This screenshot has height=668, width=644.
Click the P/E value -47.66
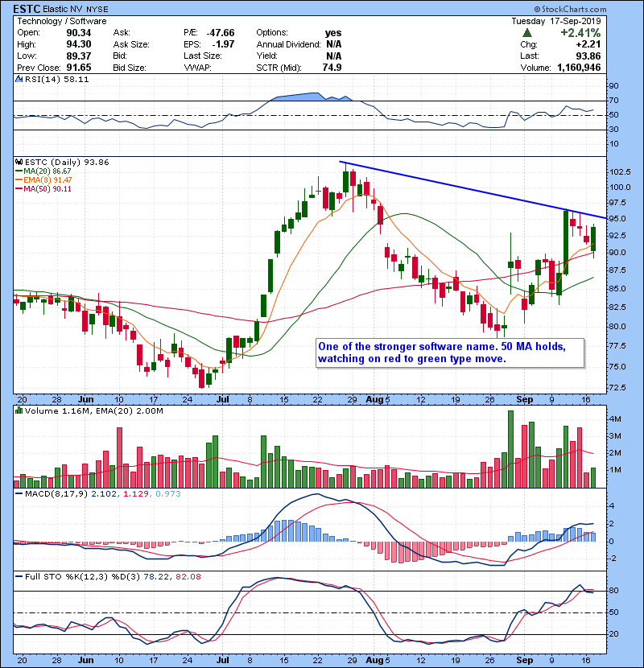pos(221,33)
